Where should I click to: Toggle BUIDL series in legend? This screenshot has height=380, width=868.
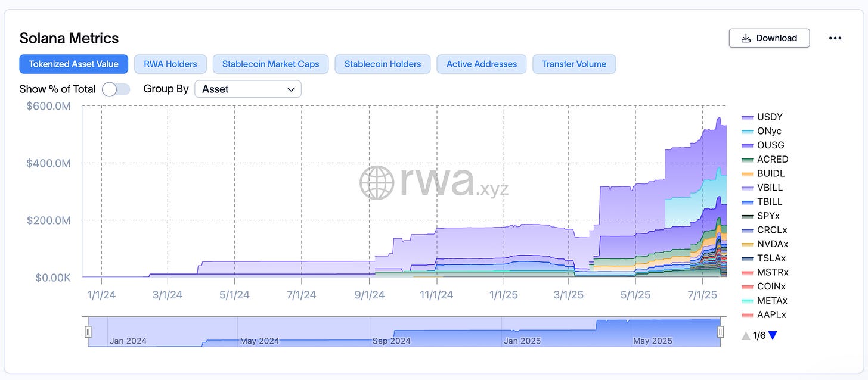pyautogui.click(x=764, y=173)
